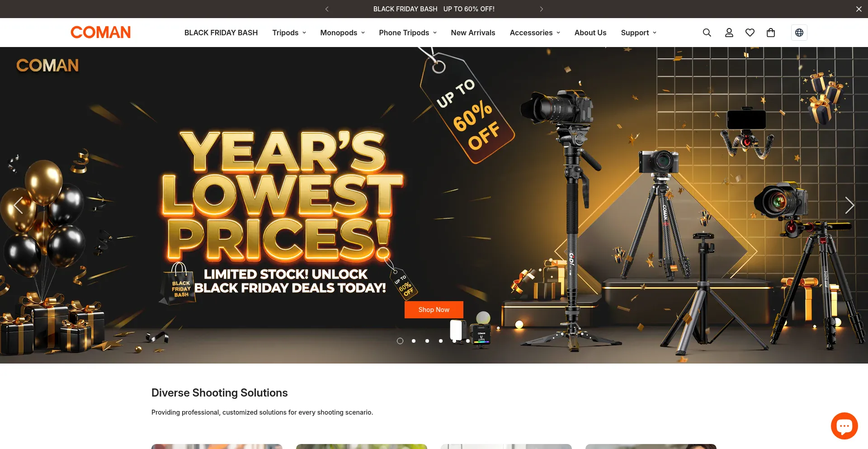This screenshot has width=868, height=449.
Task: Select the first carousel indicator dot
Action: tap(400, 341)
